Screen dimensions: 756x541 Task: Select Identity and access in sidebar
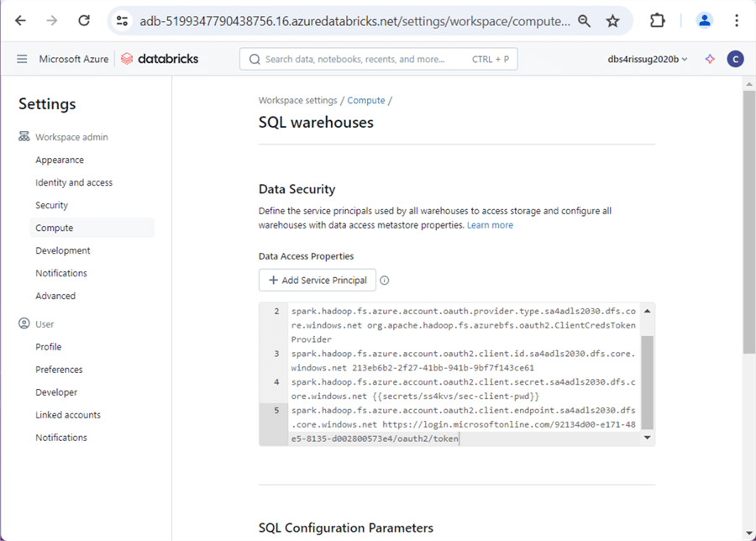point(74,182)
